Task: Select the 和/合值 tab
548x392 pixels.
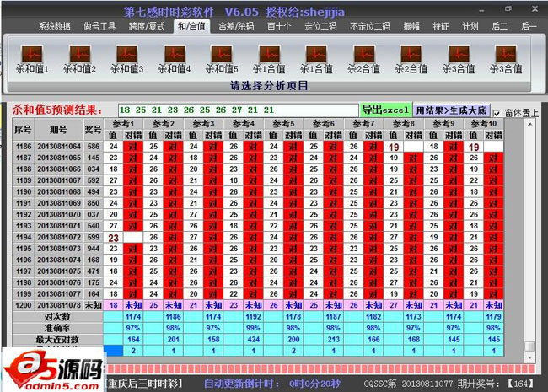Action: 191,26
